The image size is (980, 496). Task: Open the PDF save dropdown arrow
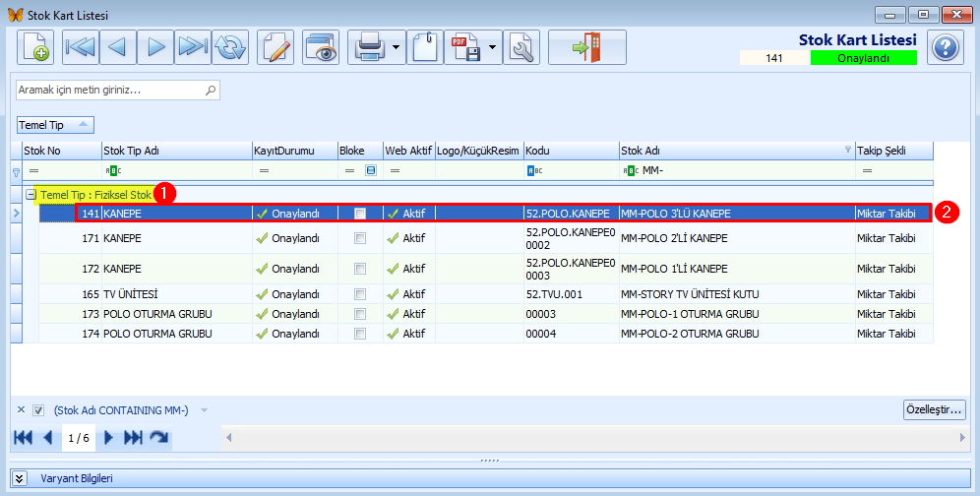[493, 47]
